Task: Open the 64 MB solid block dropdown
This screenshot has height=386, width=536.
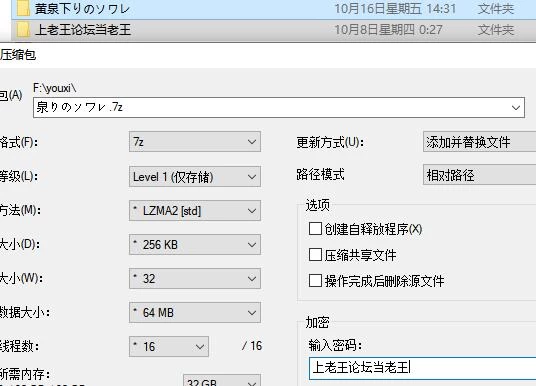Action: coord(195,312)
